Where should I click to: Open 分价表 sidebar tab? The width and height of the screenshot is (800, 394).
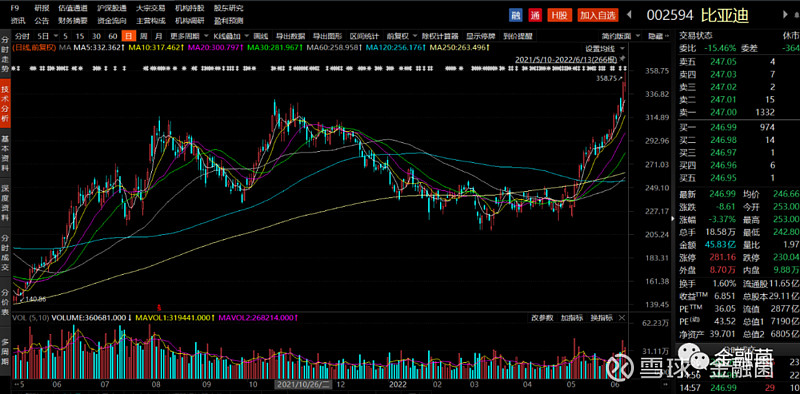pyautogui.click(x=5, y=301)
